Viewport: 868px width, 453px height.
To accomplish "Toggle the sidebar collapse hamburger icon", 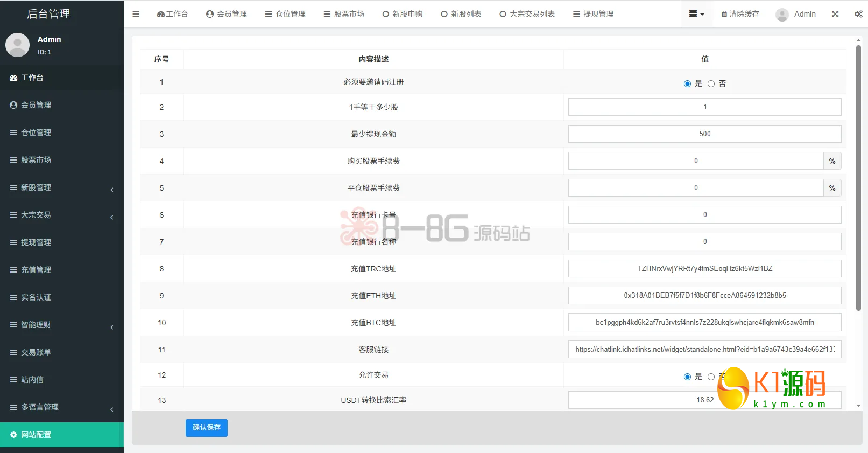I will 136,14.
